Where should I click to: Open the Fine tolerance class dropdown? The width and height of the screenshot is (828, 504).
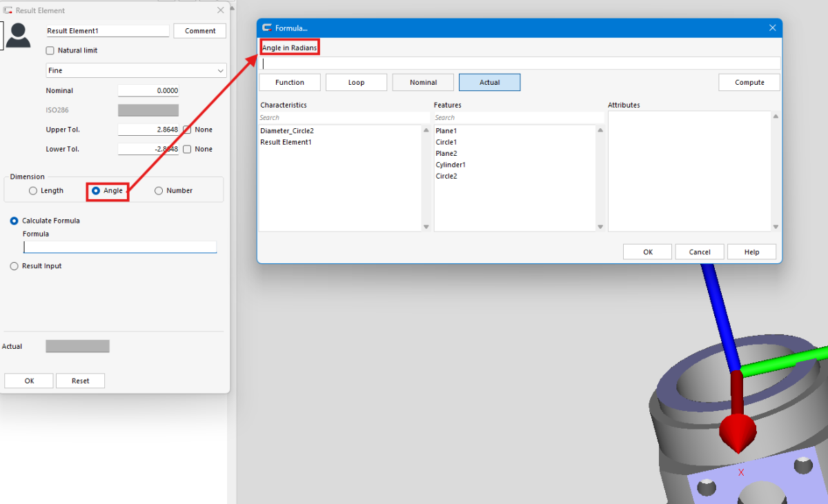pos(136,70)
